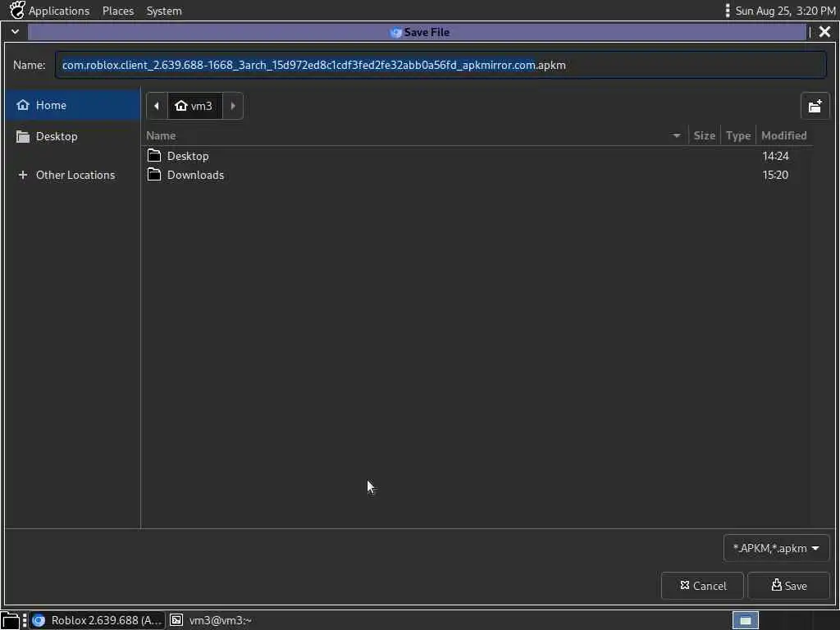The height and width of the screenshot is (630, 840).
Task: Click the taskbar handle dots at bottom left
Action: click(x=25, y=620)
